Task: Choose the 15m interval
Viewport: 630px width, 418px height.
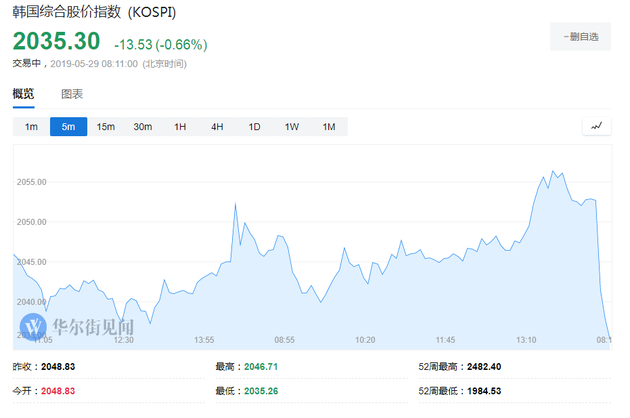Action: [106, 127]
